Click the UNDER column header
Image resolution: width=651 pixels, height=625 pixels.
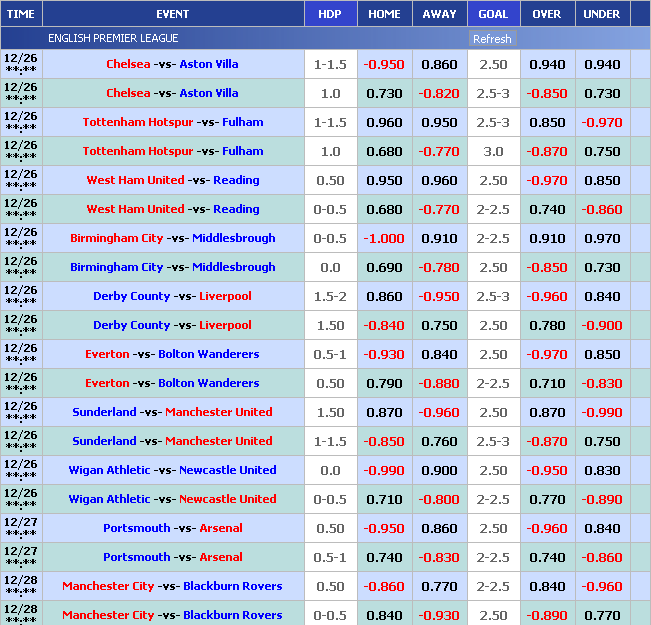601,14
